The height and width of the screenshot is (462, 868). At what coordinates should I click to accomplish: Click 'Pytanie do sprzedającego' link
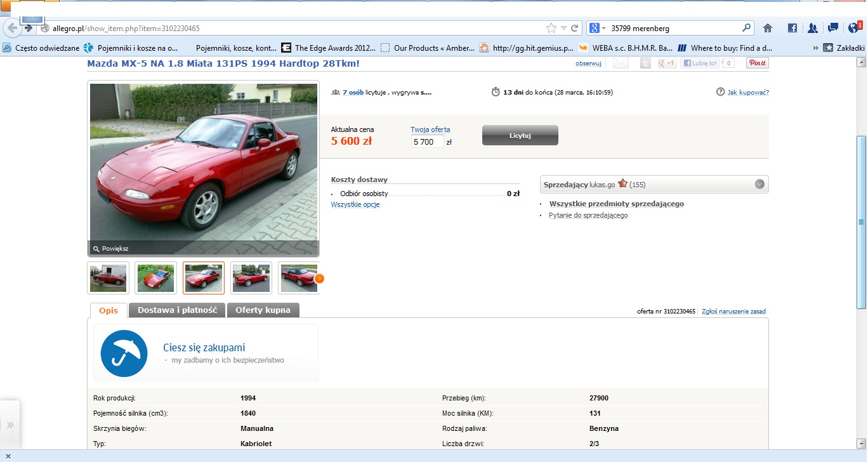pos(588,215)
